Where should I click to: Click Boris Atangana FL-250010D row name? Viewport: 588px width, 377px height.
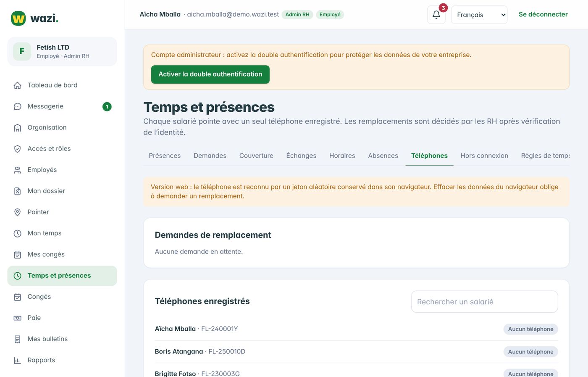[178, 352]
